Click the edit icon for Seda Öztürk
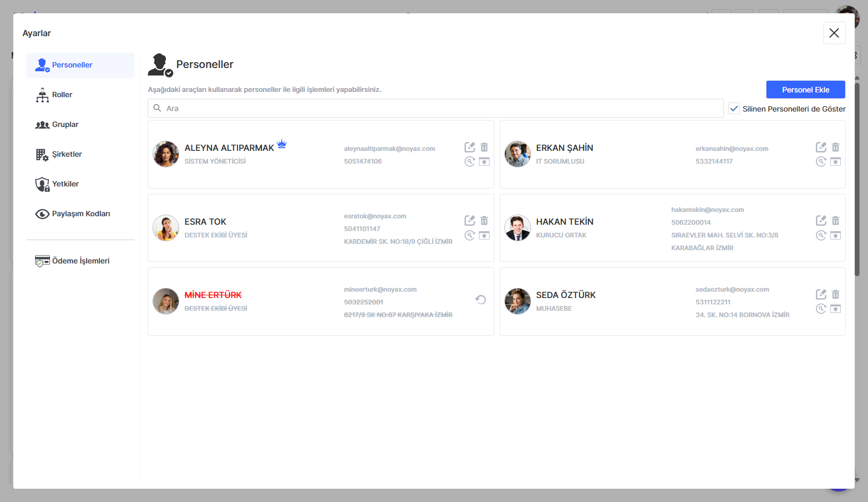This screenshot has height=502, width=868. pos(821,294)
